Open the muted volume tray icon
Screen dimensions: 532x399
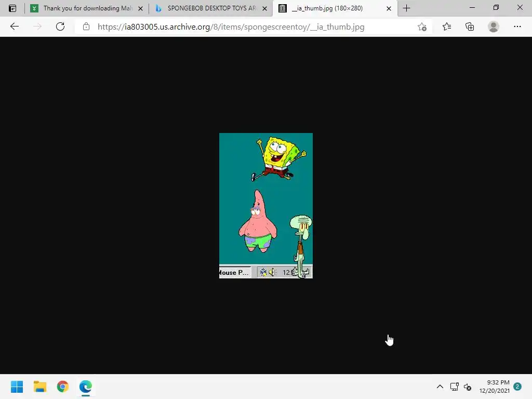coord(468,387)
